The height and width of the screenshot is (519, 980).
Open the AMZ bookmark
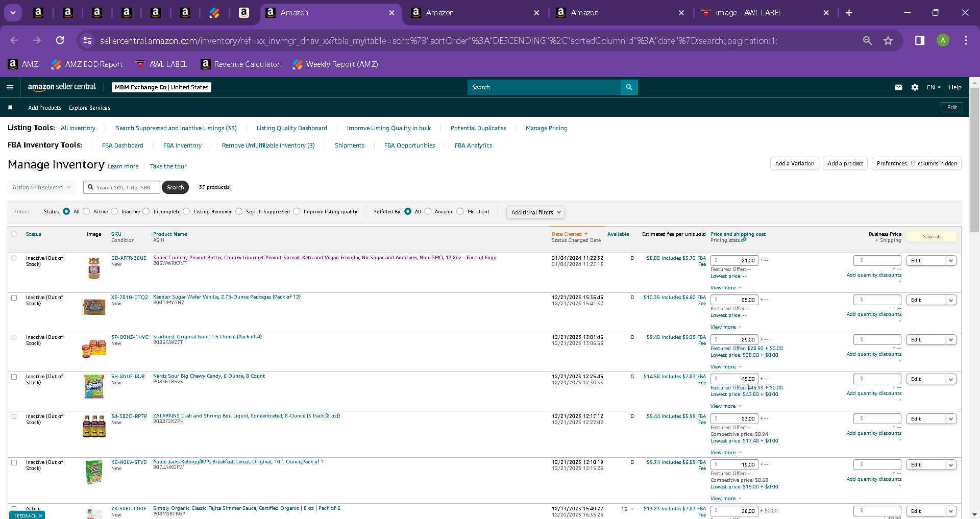(23, 64)
